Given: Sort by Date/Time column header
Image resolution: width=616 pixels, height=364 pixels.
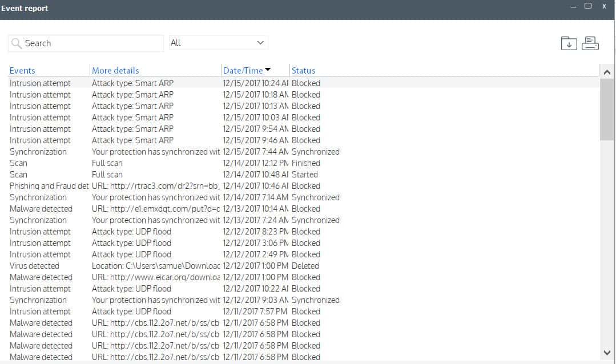Looking at the screenshot, I should [243, 71].
